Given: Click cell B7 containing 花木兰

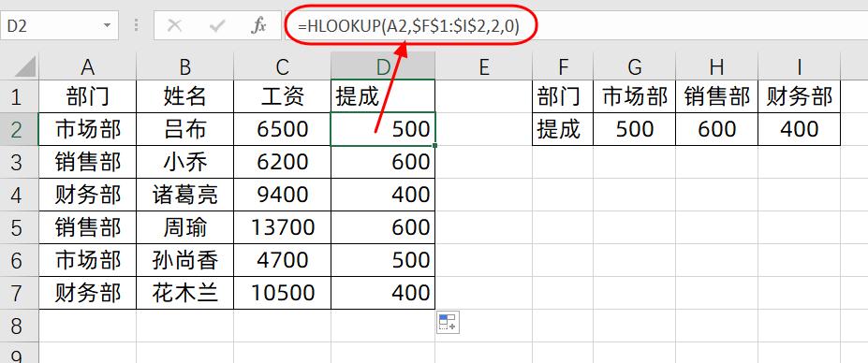Looking at the screenshot, I should [184, 293].
